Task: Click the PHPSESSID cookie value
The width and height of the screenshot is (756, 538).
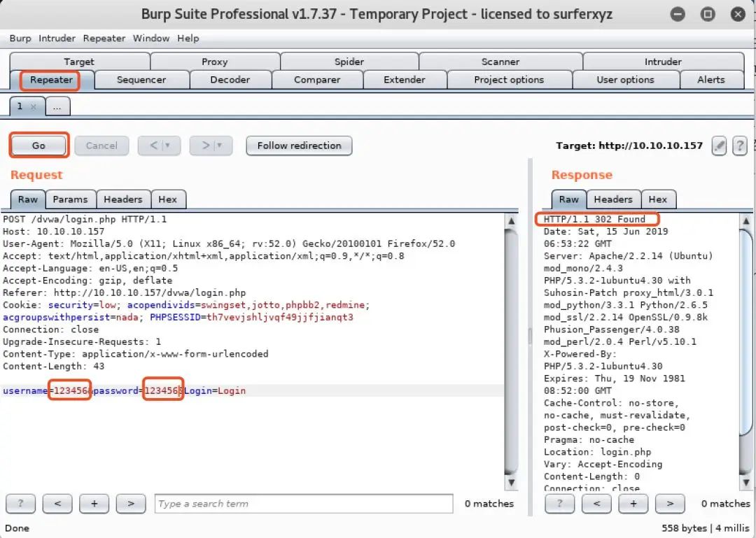Action: (x=280, y=317)
